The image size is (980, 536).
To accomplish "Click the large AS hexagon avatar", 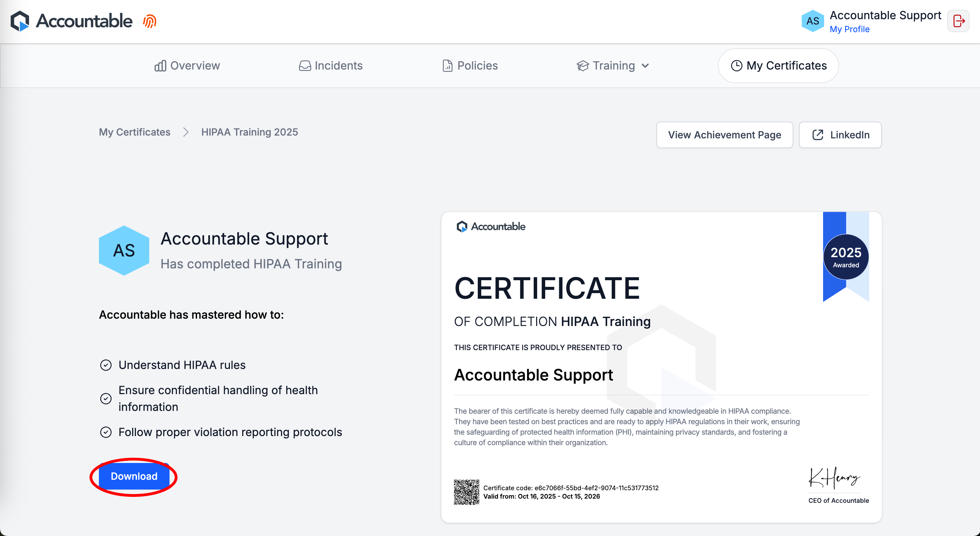I will 124,250.
